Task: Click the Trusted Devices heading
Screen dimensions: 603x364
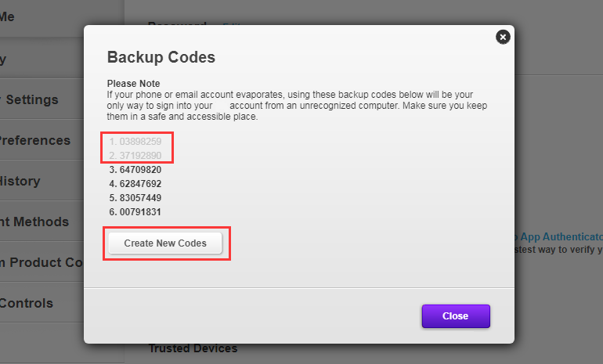Action: point(193,348)
